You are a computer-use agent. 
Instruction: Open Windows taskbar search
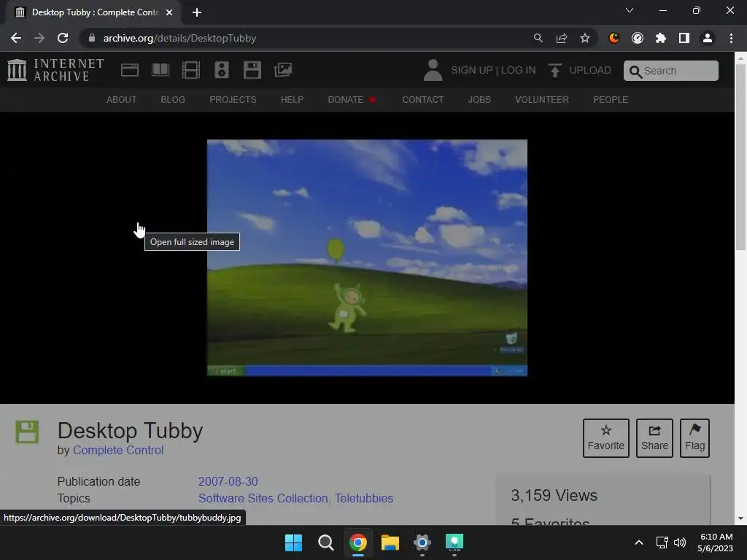pyautogui.click(x=326, y=542)
